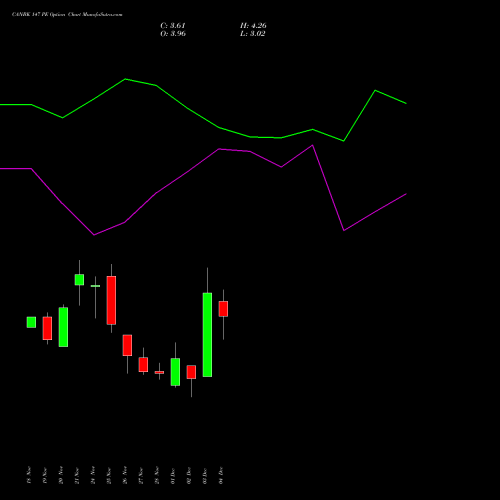Click the green candle for 01 Dec

click(175, 372)
